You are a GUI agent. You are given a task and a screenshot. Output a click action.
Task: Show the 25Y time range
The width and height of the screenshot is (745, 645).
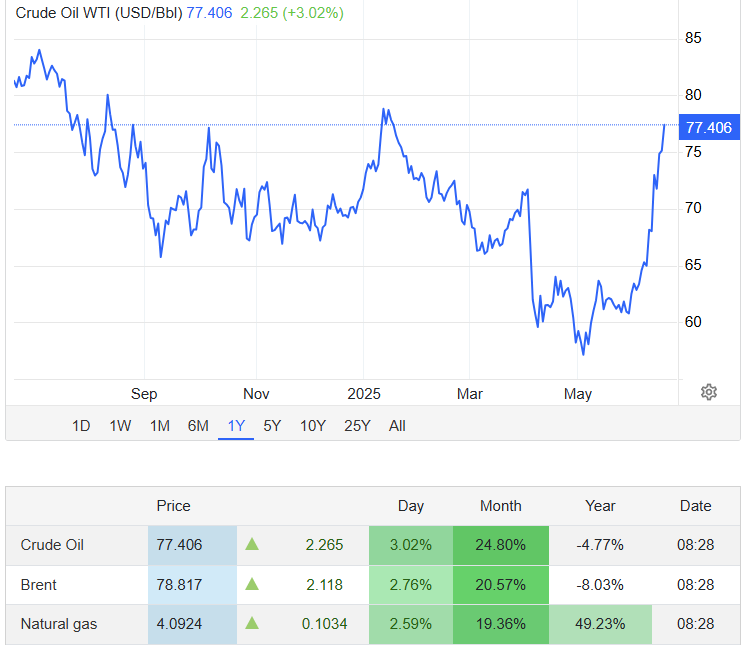point(357,426)
